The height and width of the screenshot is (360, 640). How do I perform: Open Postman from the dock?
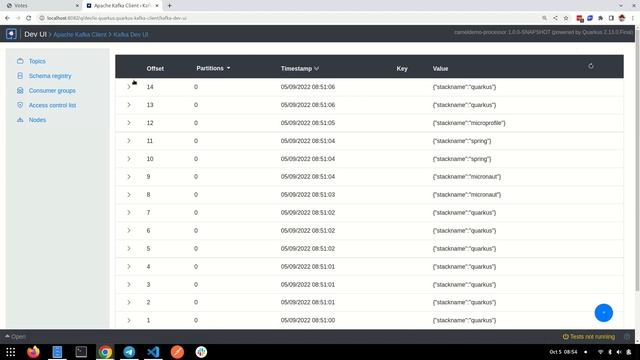coord(177,352)
